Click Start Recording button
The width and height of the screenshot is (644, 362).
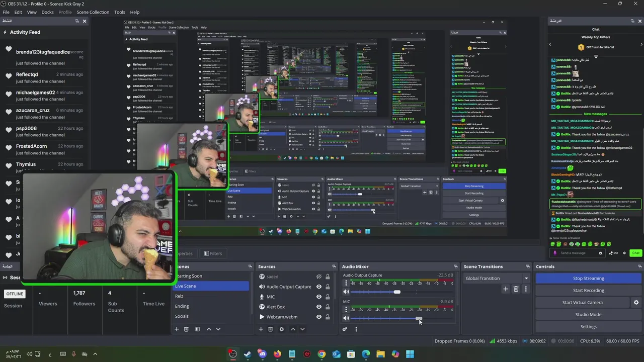(588, 291)
